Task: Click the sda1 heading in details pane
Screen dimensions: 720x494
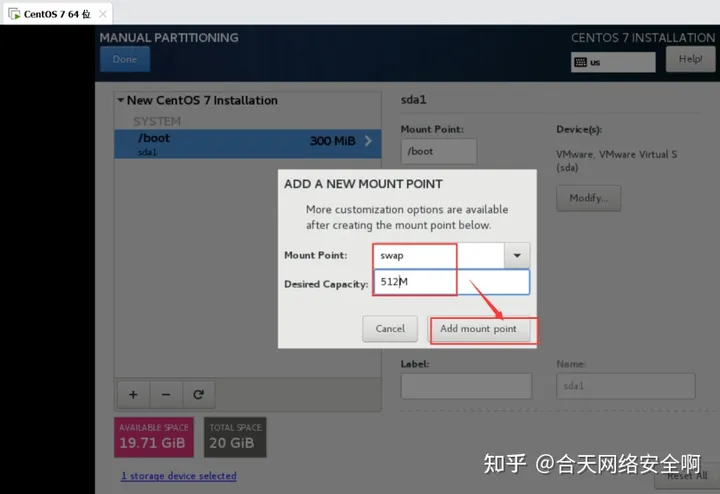Action: click(x=414, y=100)
